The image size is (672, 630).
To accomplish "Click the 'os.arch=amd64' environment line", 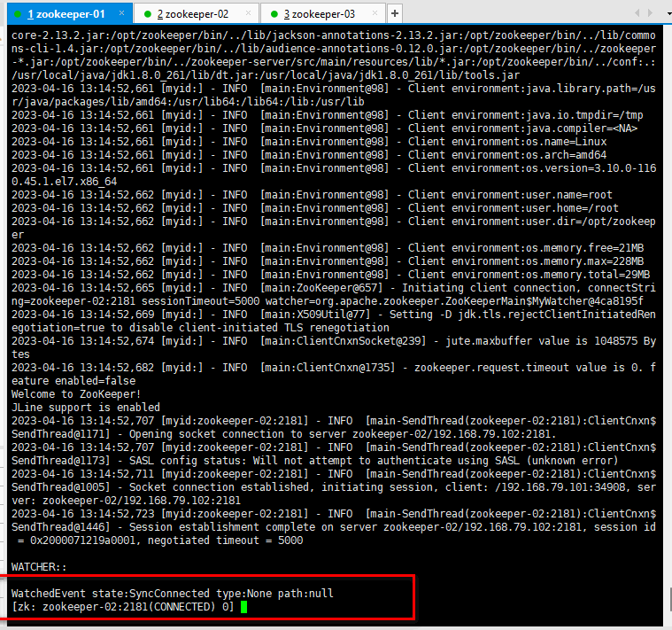I will click(309, 155).
